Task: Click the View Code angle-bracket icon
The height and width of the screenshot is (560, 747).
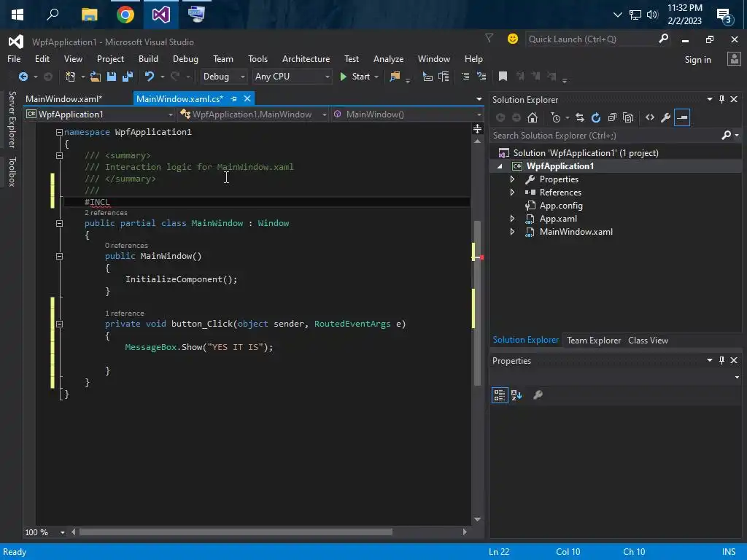Action: coord(650,117)
